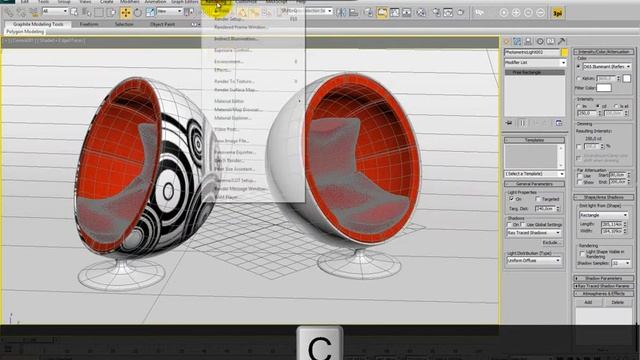Switch to the Modify command panel tab
The image size is (640, 360).
517,41
